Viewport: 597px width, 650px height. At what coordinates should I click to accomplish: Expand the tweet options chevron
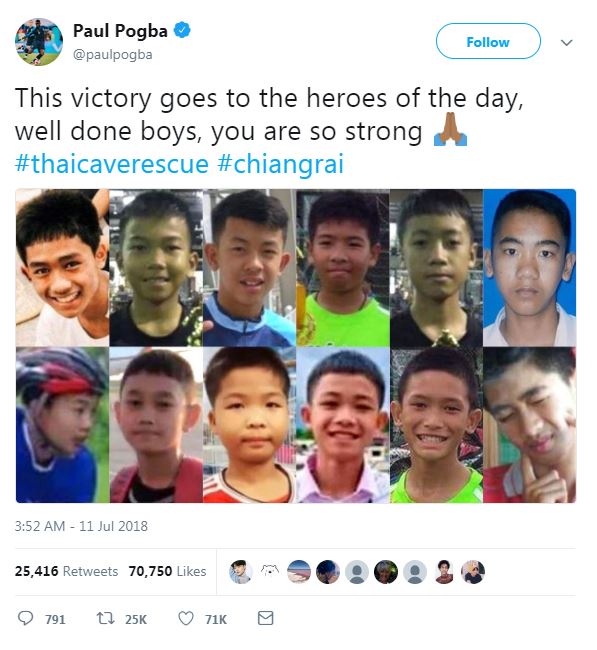(567, 42)
